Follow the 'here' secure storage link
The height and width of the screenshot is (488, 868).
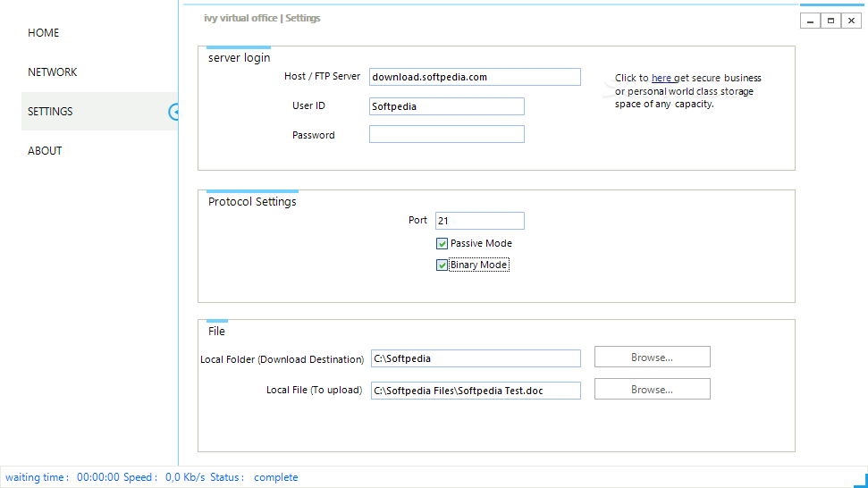pos(661,78)
